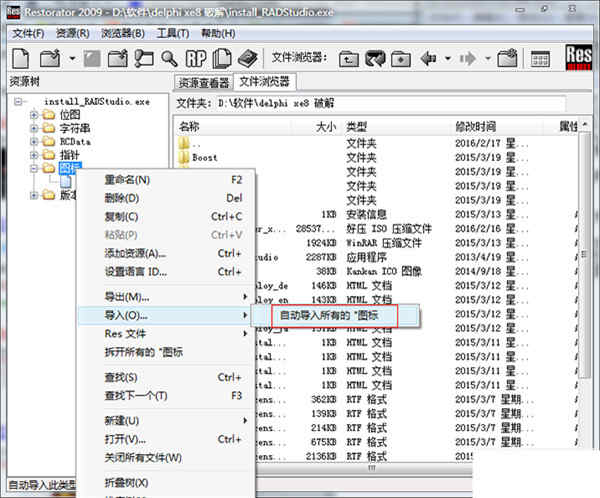Expand the 位图 tree node
This screenshot has height=498, width=600.
click(34, 114)
